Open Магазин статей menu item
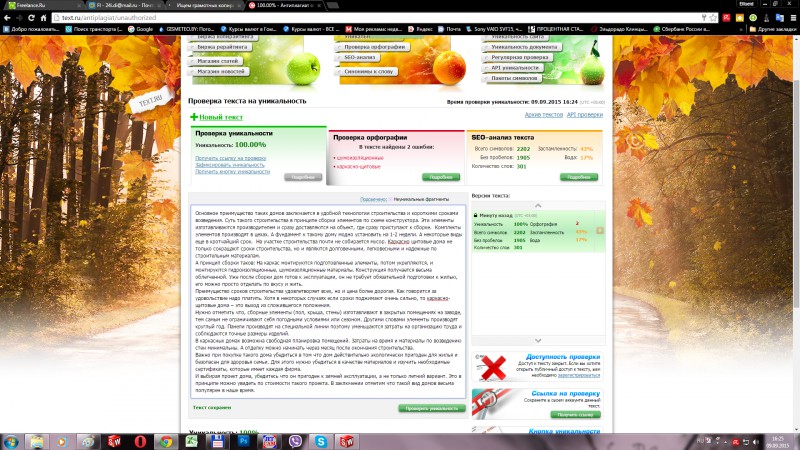 click(217, 61)
